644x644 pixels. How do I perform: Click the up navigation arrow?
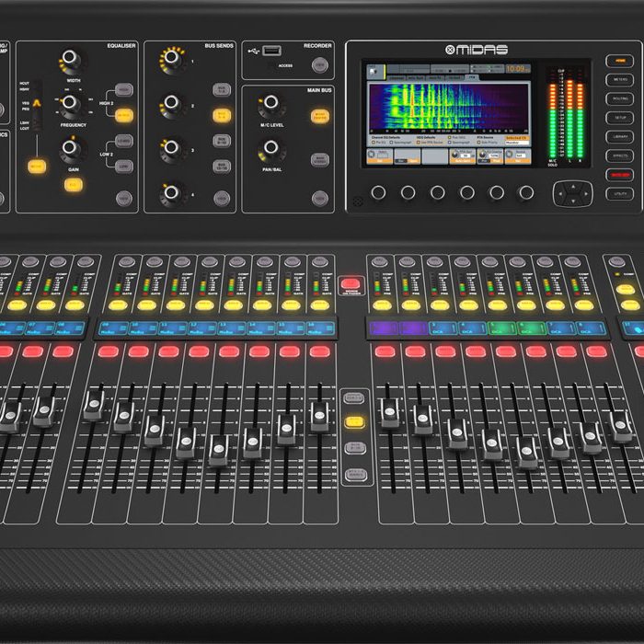pos(572,187)
